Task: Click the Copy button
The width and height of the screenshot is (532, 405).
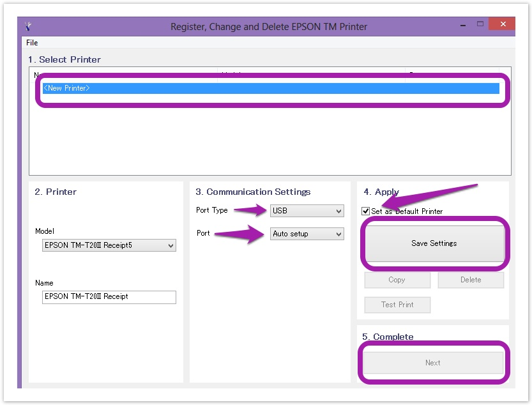Action: tap(397, 280)
